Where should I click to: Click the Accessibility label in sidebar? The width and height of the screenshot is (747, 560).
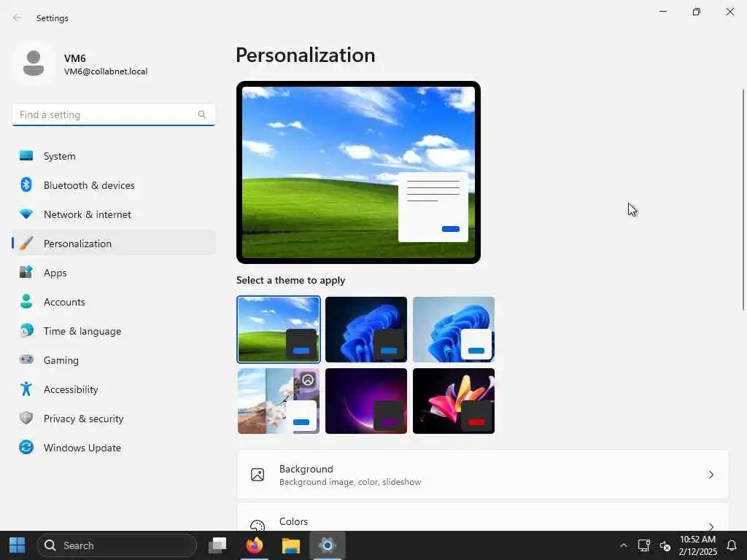pyautogui.click(x=71, y=389)
